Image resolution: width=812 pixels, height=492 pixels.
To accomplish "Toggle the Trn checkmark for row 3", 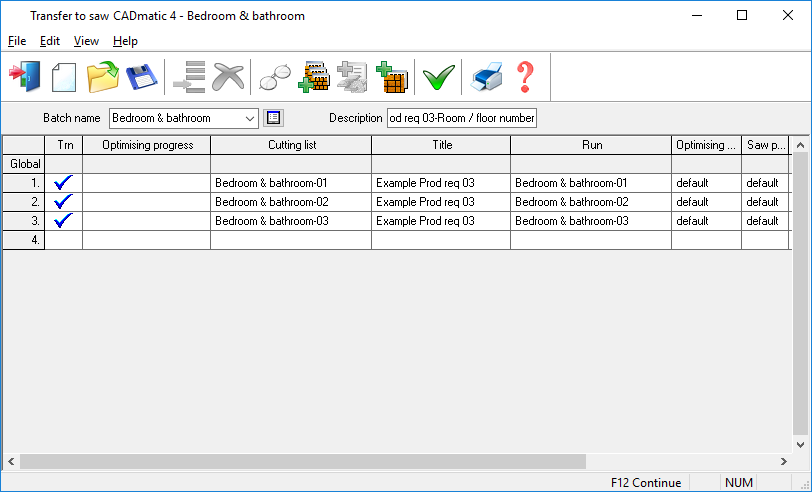I will 65,221.
